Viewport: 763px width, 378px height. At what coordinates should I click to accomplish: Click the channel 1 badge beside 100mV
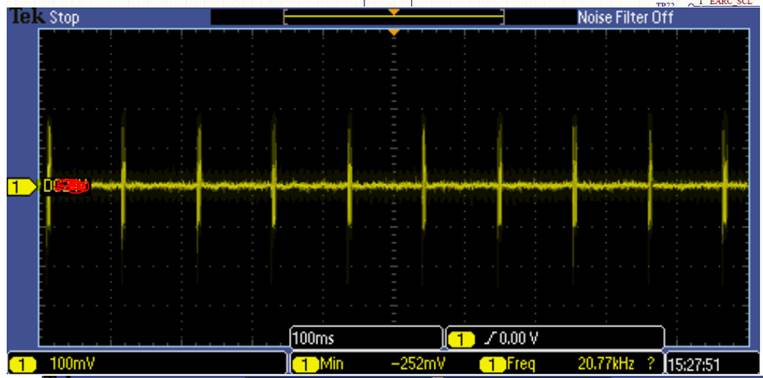point(22,364)
